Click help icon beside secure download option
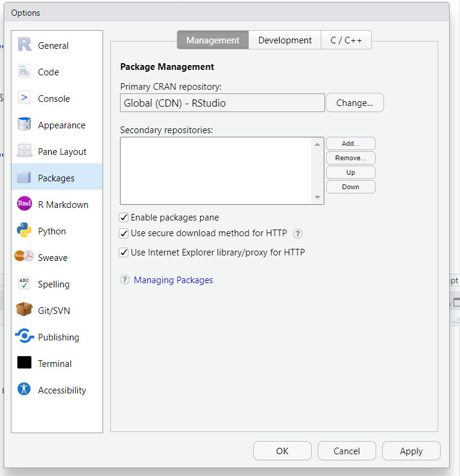460x476 pixels. coord(297,234)
